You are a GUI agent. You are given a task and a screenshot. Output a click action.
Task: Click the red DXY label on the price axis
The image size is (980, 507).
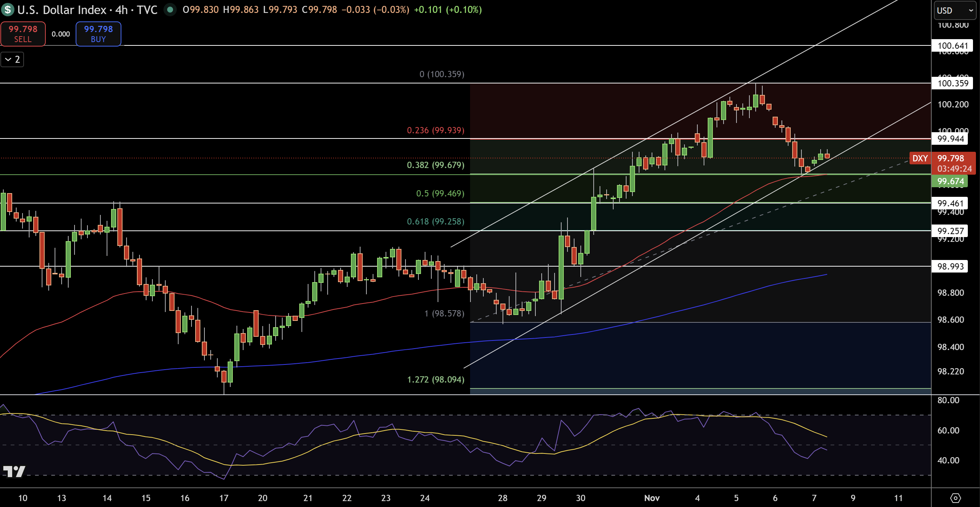(920, 159)
